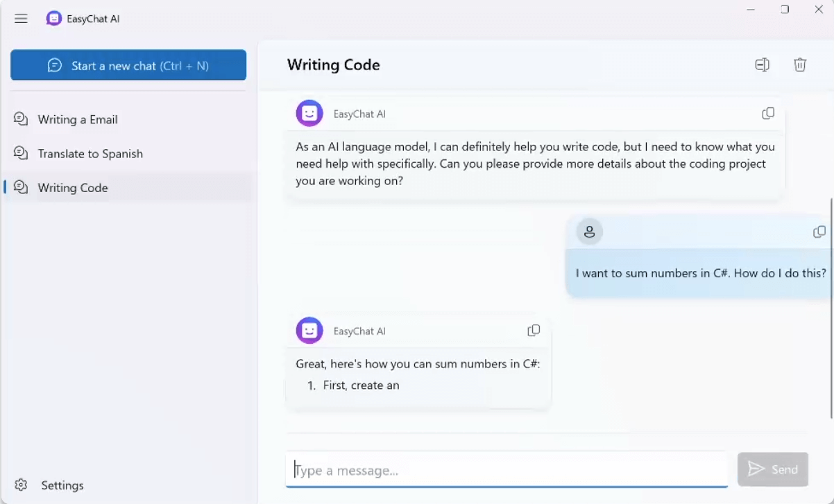This screenshot has height=504, width=834.
Task: Open the Writing a Email conversation
Action: click(x=77, y=119)
